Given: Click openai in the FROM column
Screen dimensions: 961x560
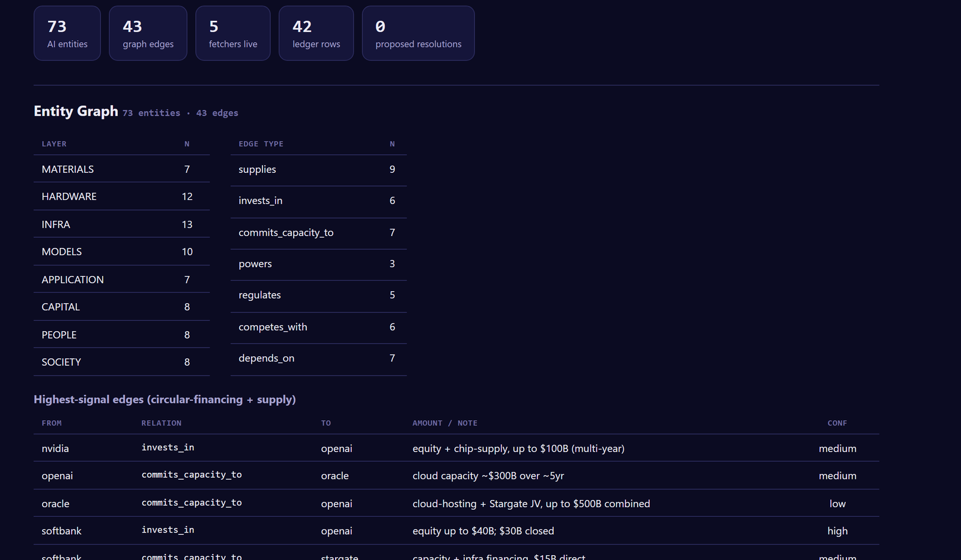Looking at the screenshot, I should tap(57, 476).
